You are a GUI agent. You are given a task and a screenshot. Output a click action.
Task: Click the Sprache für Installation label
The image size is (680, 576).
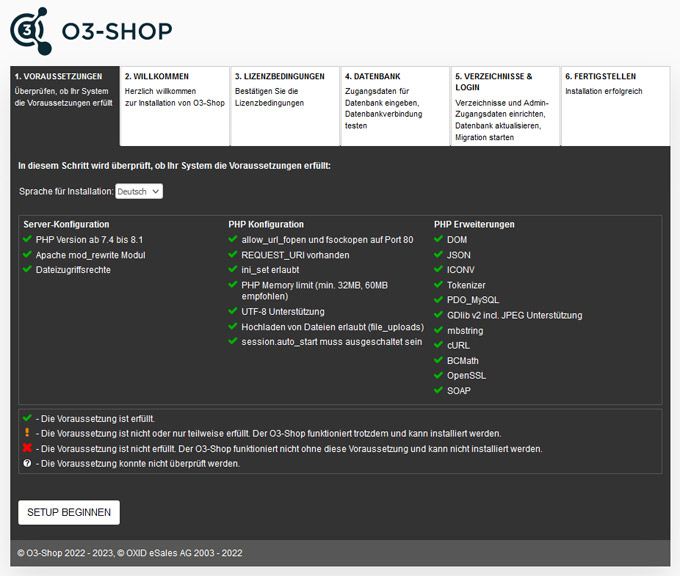66,191
